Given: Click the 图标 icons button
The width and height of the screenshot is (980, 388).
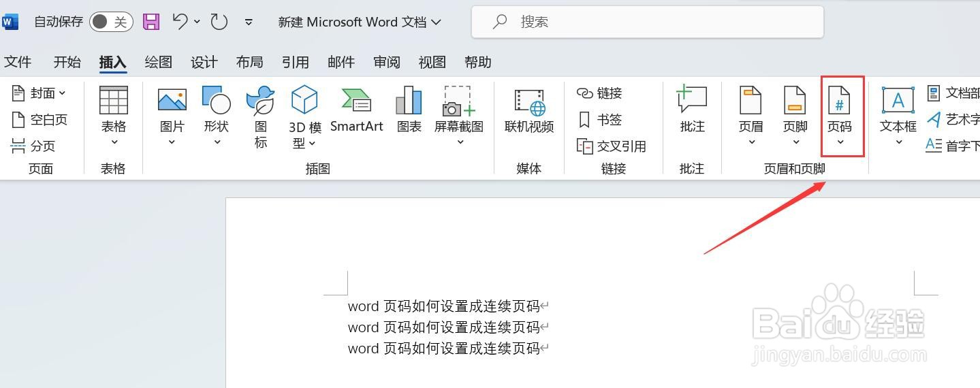Looking at the screenshot, I should 260,117.
